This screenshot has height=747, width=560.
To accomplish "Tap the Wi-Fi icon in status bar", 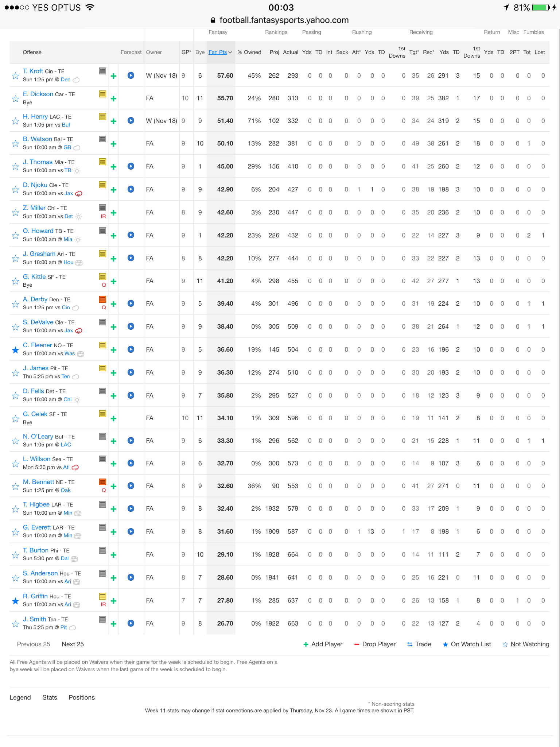I will [x=90, y=7].
